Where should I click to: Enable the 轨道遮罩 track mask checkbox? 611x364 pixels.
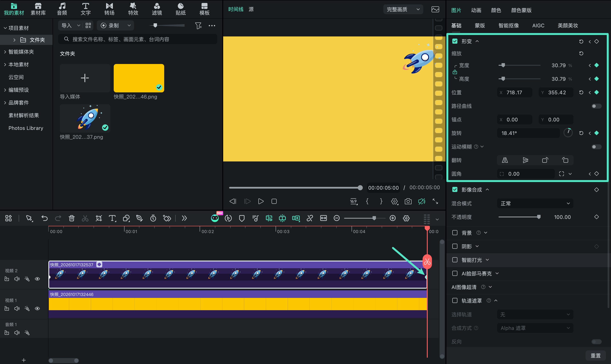point(455,300)
